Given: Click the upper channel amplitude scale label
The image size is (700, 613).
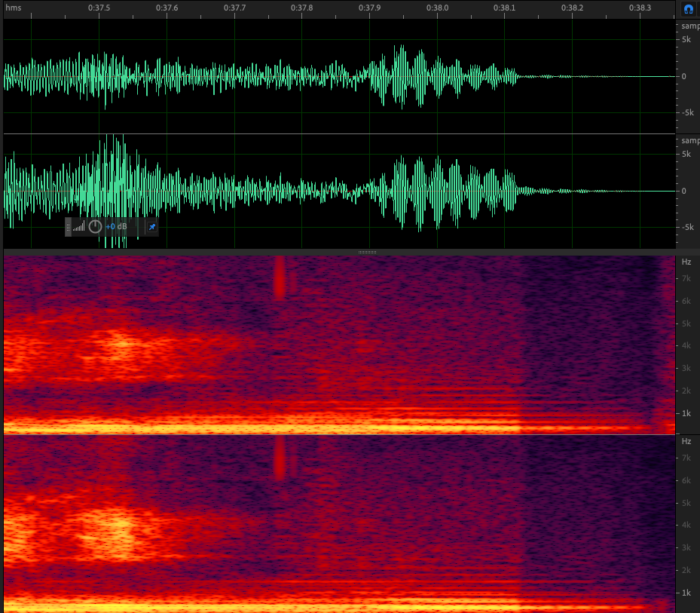Looking at the screenshot, I should [689, 26].
